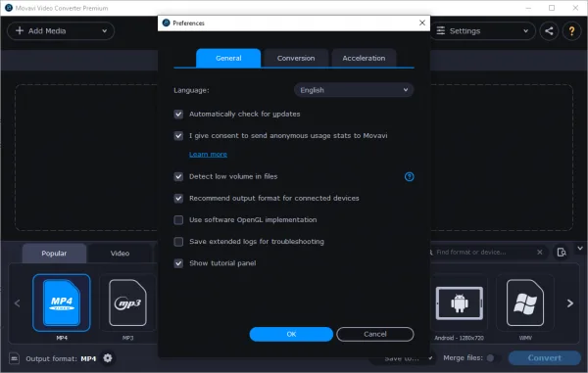Choose the WMV format preset icon
This screenshot has height=373, width=588.
tap(525, 303)
